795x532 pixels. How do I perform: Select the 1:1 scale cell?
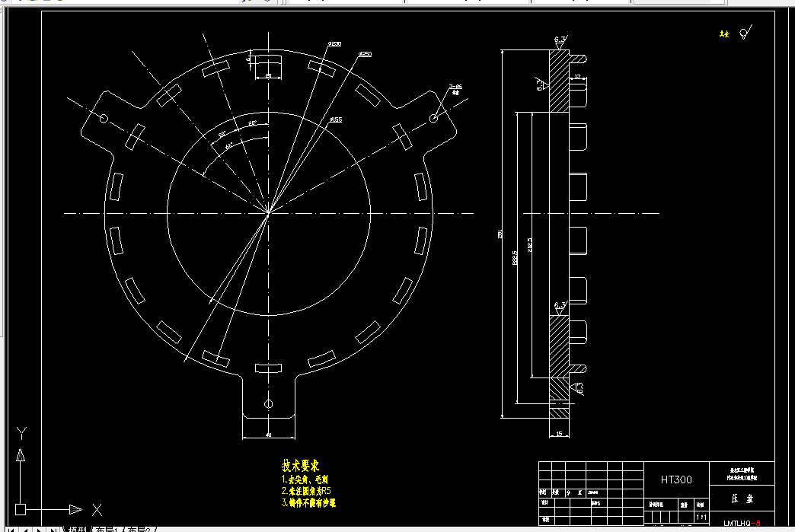pyautogui.click(x=701, y=518)
